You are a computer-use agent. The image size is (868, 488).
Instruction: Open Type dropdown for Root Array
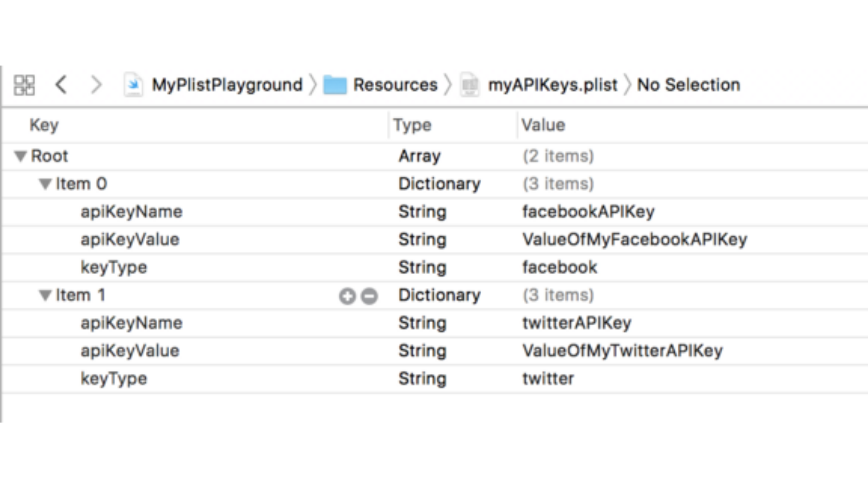[419, 156]
